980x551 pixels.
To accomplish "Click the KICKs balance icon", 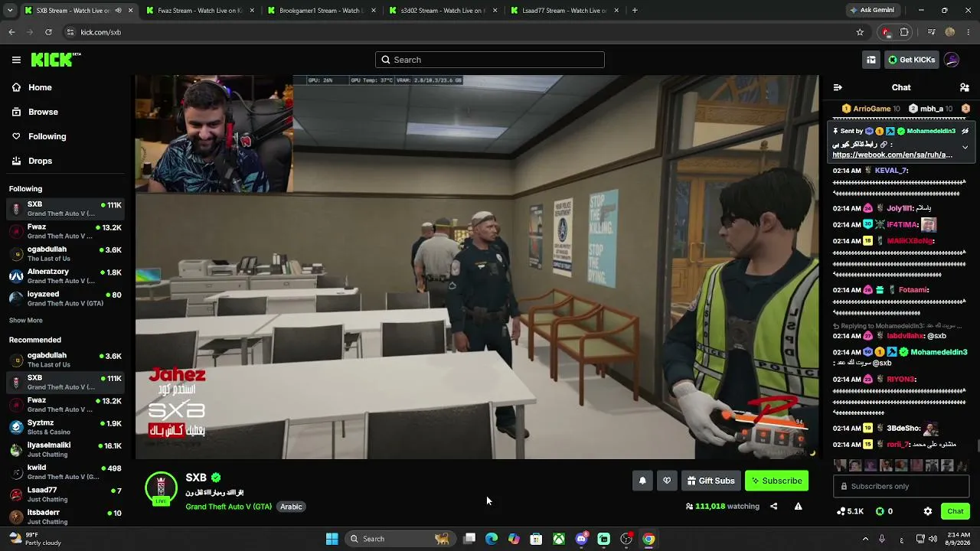I will (x=884, y=511).
